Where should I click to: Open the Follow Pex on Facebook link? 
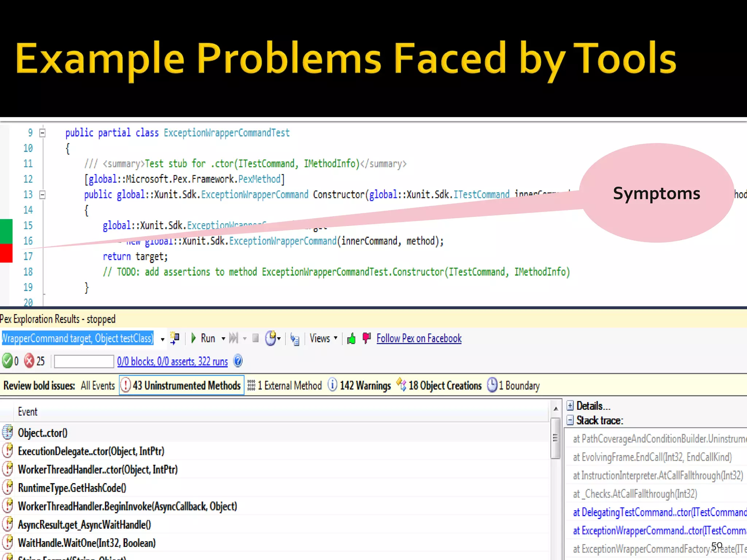[x=419, y=338]
